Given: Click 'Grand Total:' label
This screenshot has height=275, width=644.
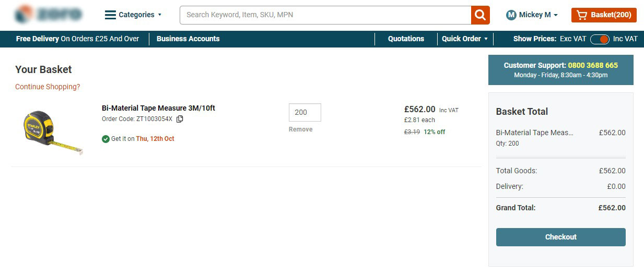Looking at the screenshot, I should coord(516,208).
